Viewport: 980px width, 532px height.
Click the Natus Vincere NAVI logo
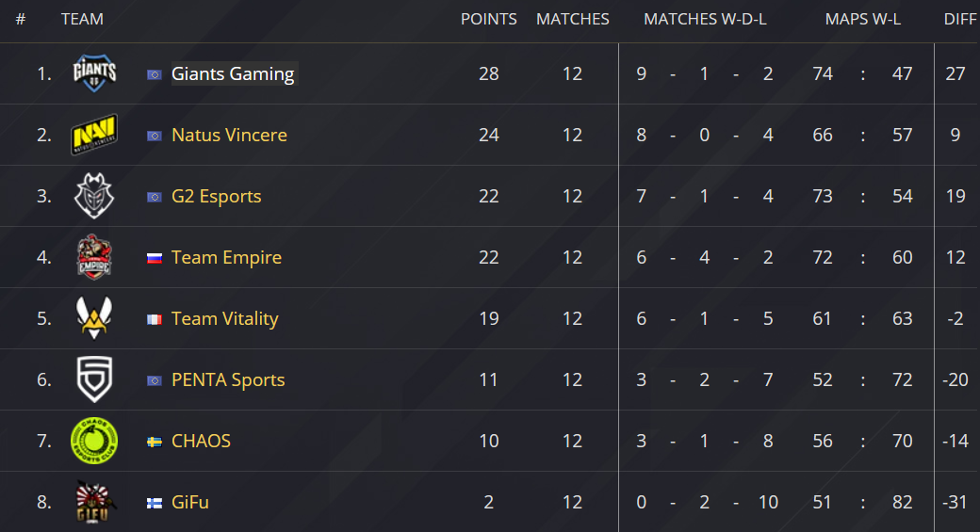94,135
